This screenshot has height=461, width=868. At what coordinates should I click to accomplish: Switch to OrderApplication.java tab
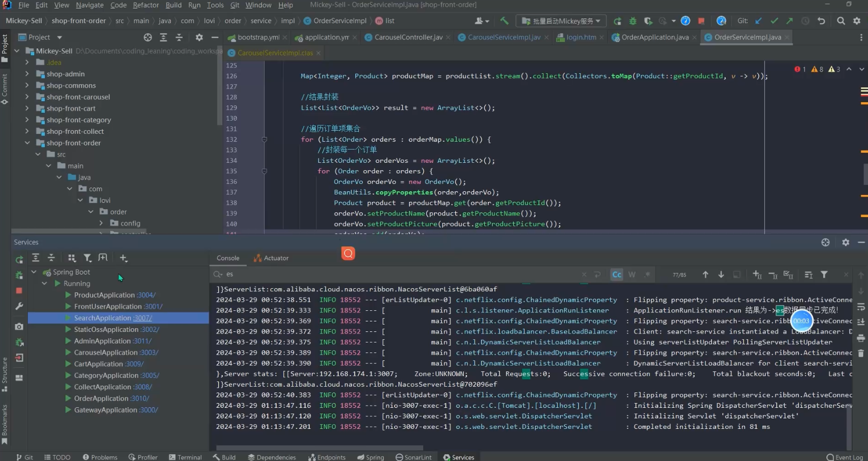(x=655, y=37)
